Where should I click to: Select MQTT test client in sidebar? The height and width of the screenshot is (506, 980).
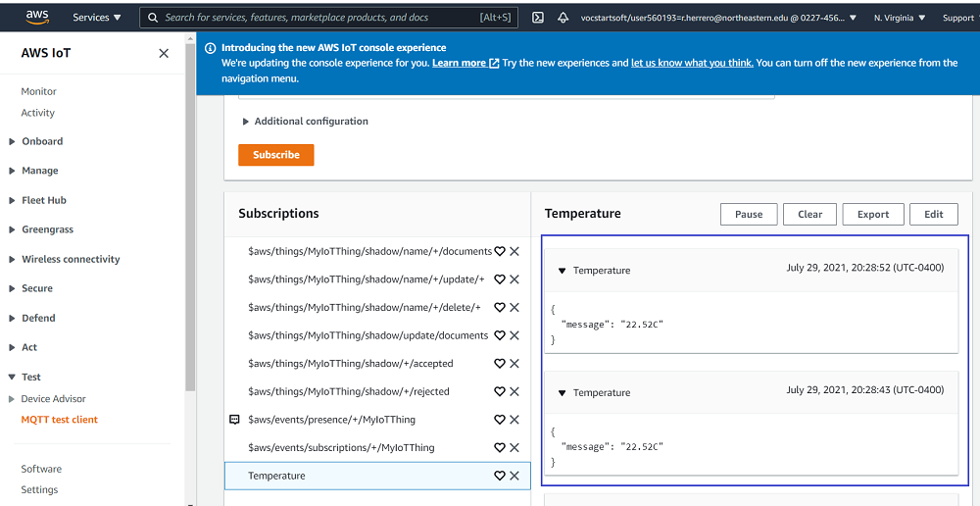tap(60, 420)
